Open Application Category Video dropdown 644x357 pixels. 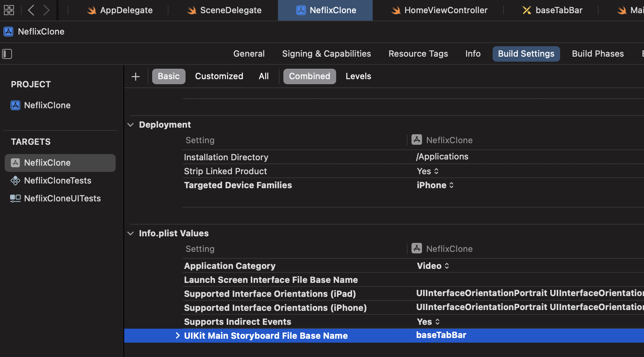click(x=433, y=266)
